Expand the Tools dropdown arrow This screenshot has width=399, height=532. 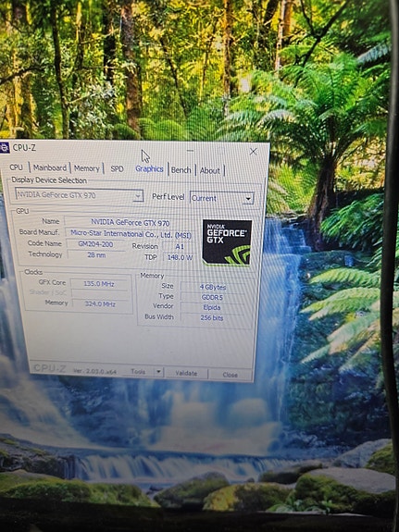158,372
